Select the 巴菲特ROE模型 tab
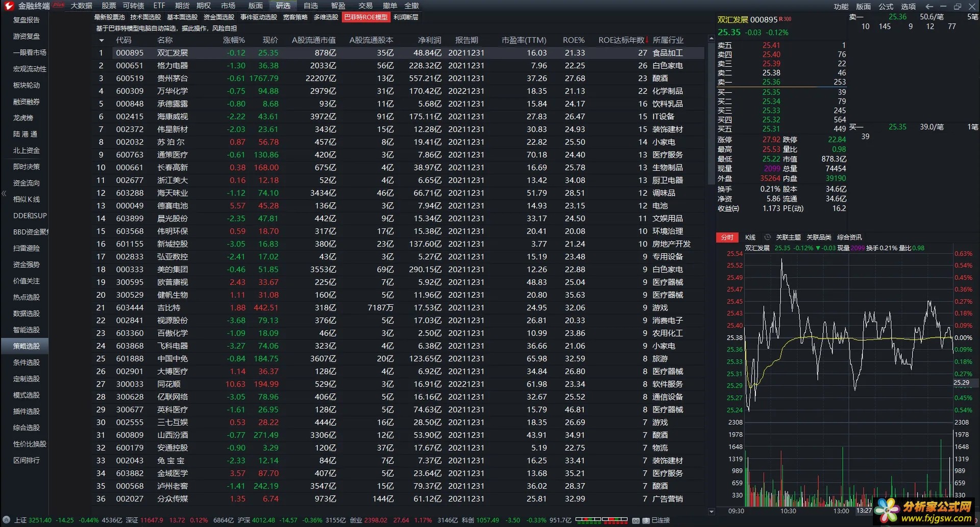Viewport: 980px width, 527px height. coord(366,17)
